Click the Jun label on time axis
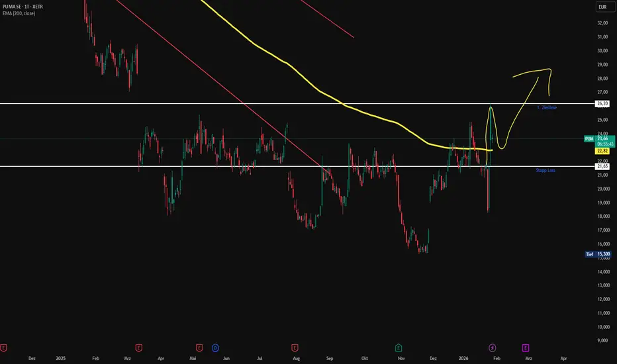The width and height of the screenshot is (617, 364). click(x=226, y=359)
